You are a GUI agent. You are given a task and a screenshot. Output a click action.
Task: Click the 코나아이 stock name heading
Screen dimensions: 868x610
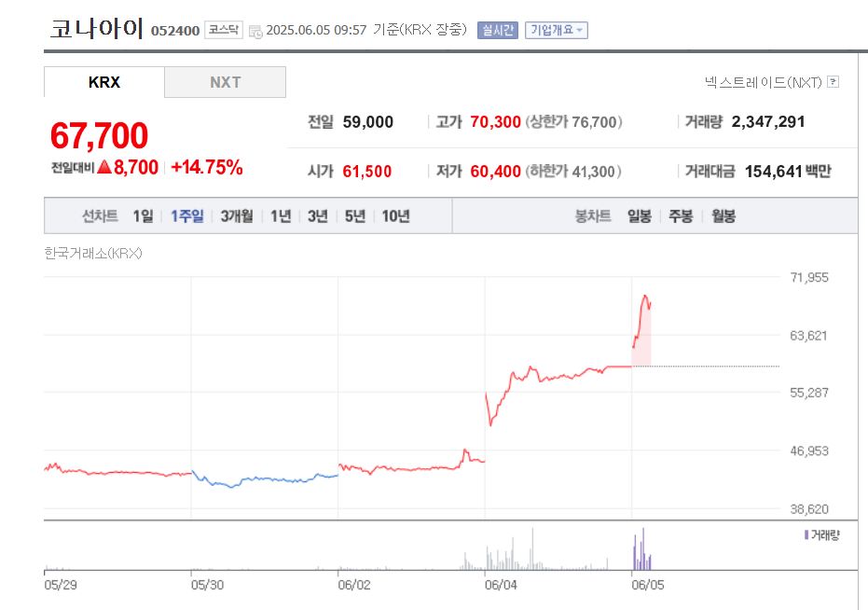pos(97,29)
